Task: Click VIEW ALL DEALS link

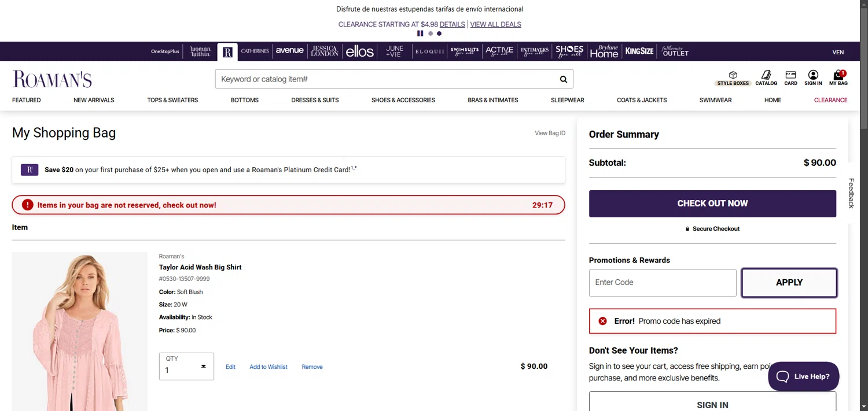Action: tap(495, 24)
